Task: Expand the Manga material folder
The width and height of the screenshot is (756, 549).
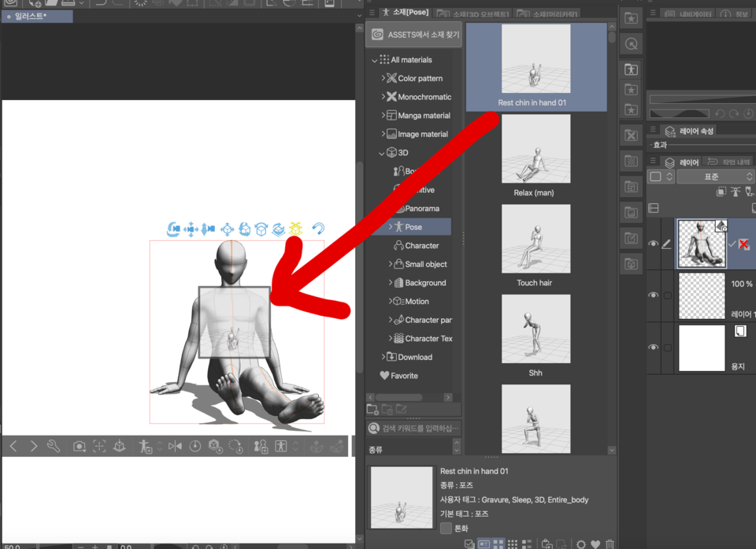Action: point(384,115)
